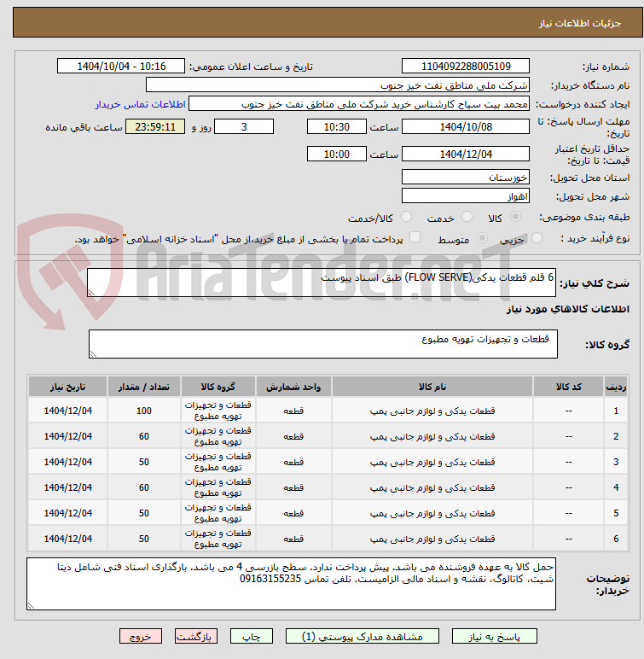The image size is (644, 659).
Task: Select the جزیی purchase type radio
Action: click(537, 238)
